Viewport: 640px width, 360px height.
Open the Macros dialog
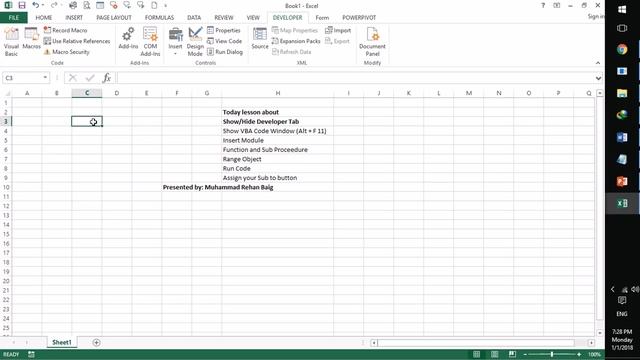click(x=31, y=39)
